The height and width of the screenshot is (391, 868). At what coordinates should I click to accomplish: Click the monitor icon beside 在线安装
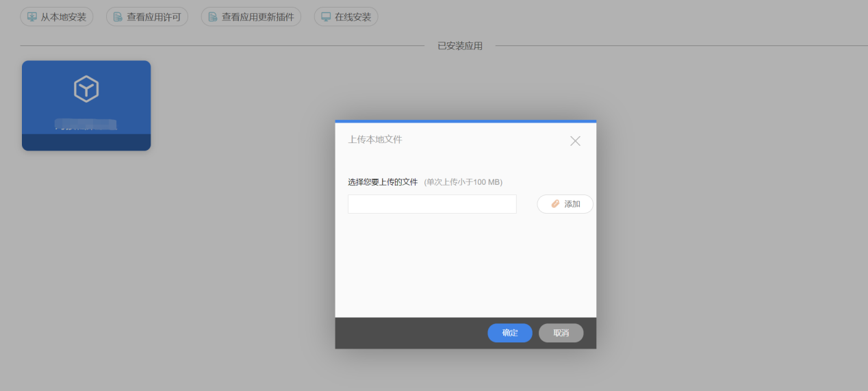pos(326,17)
